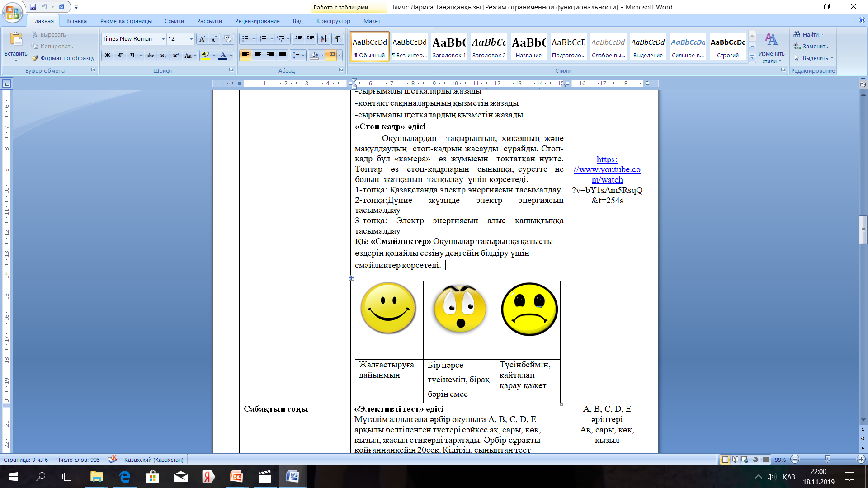Expand the line spacing dropdown
This screenshot has height=488, width=868.
303,56
